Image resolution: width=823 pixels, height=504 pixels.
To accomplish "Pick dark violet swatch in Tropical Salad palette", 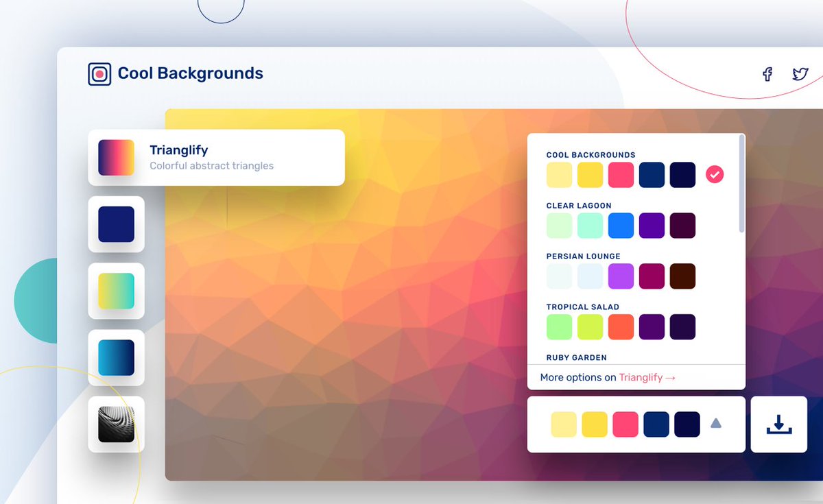I will coord(683,327).
